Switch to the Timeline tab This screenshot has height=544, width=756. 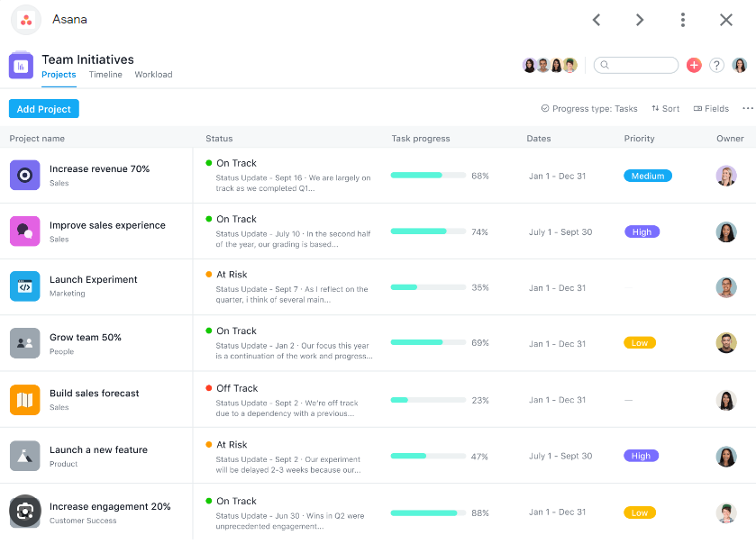coord(105,75)
